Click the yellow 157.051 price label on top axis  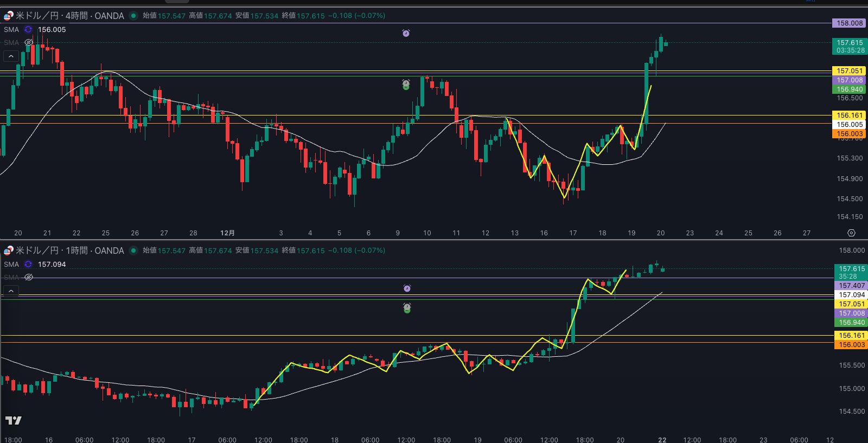849,71
